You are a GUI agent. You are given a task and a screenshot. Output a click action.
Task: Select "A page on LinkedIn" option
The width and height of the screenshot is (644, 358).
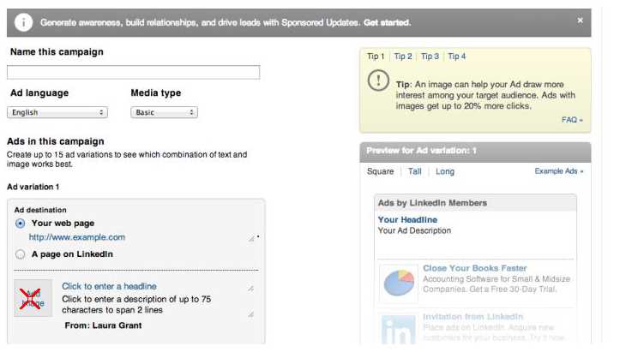tap(21, 254)
